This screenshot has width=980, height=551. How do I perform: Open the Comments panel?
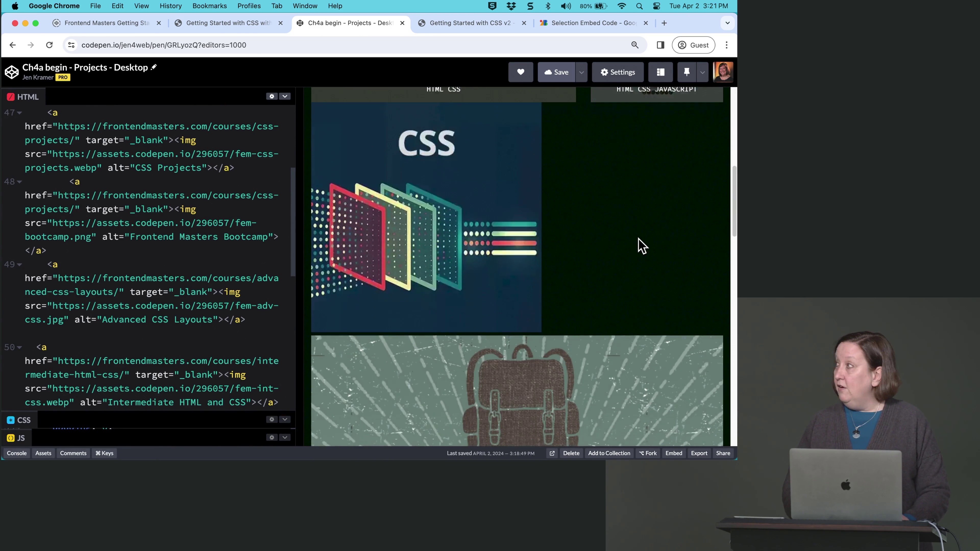(x=73, y=453)
